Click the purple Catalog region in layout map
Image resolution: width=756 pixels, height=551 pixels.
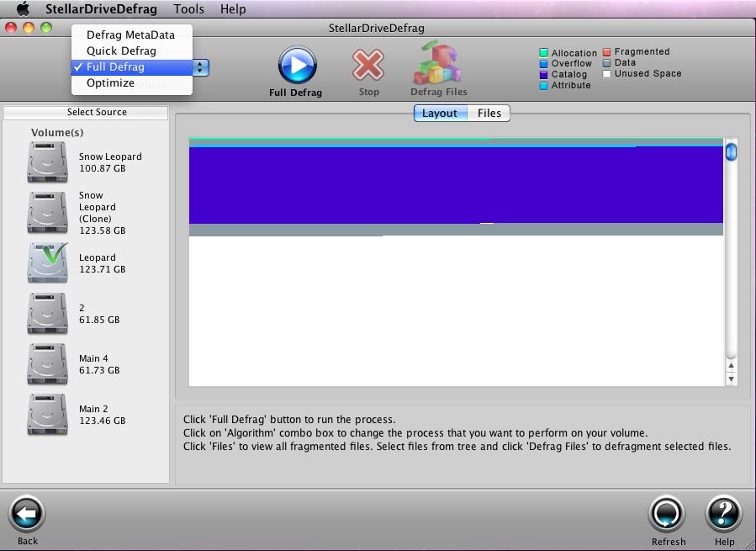(x=456, y=185)
